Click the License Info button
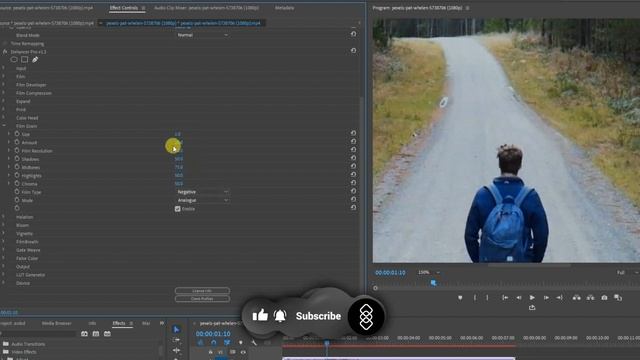The width and height of the screenshot is (640, 360). click(202, 291)
